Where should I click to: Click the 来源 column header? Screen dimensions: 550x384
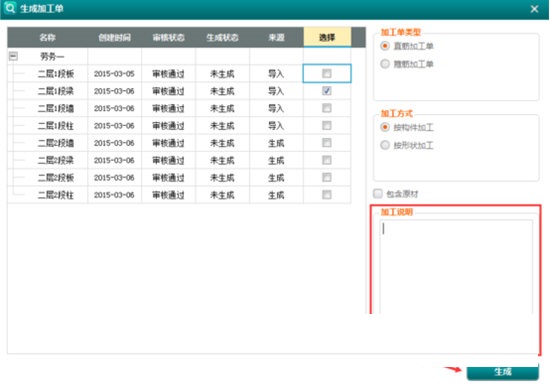point(276,38)
